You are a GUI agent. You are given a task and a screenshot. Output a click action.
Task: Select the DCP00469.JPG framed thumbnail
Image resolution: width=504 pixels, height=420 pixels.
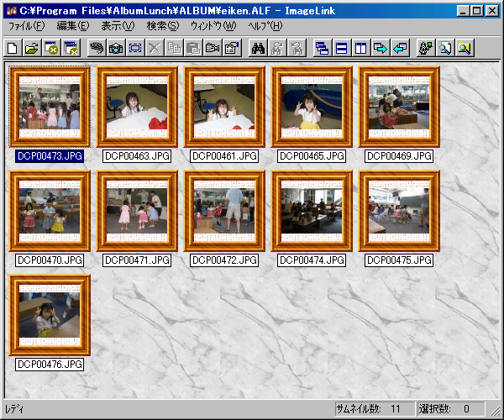point(399,107)
